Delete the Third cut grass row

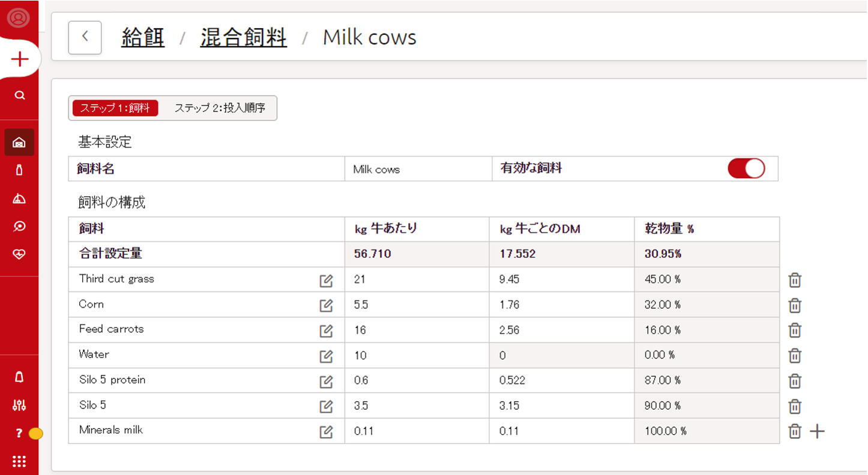795,280
